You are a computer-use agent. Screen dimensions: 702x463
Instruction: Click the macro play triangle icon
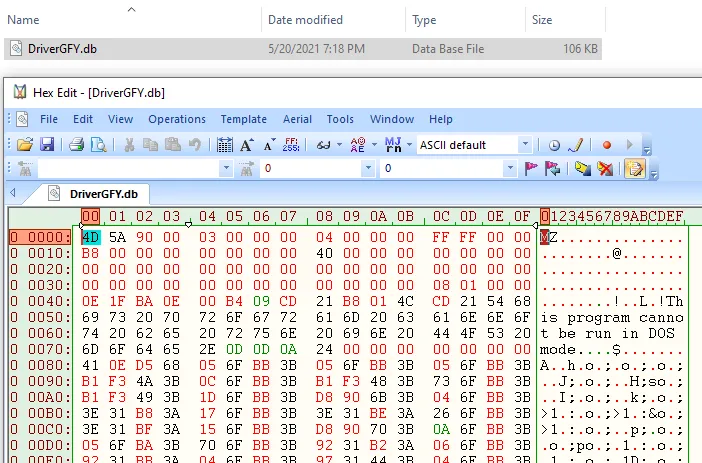tap(629, 145)
